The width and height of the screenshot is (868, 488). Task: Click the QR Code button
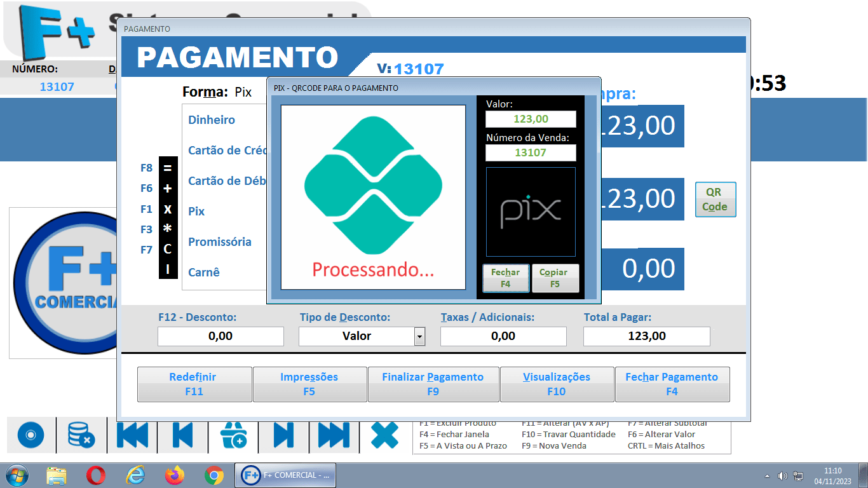715,200
